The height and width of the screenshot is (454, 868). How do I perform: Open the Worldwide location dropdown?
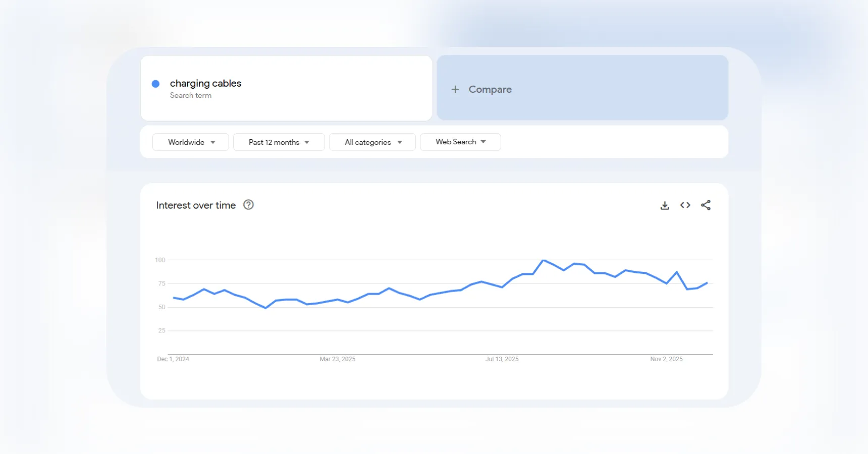[x=190, y=142]
